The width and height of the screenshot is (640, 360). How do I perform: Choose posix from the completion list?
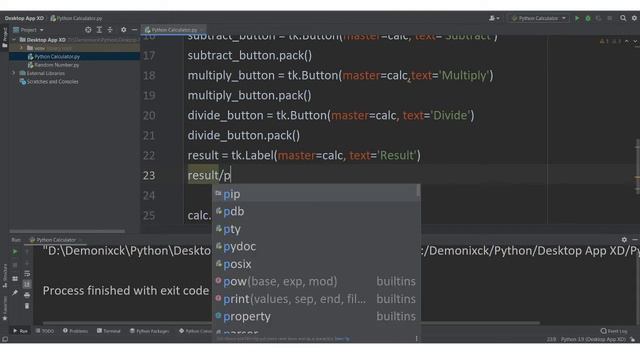[x=315, y=264]
